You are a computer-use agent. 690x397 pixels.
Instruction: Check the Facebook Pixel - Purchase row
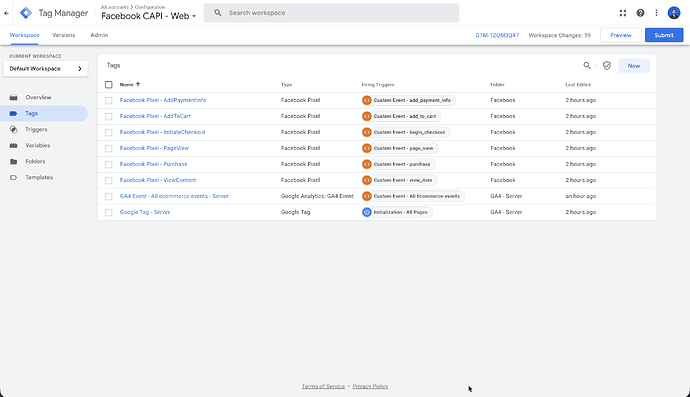pos(109,164)
